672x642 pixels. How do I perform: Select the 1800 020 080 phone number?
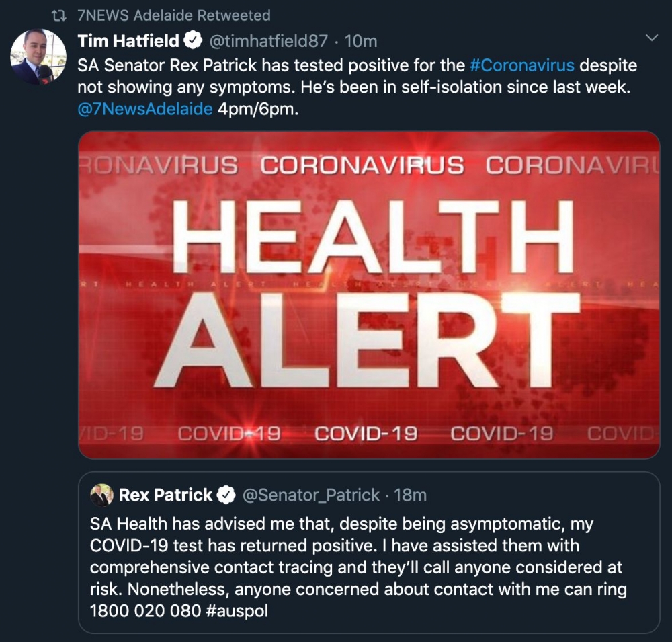(x=145, y=610)
